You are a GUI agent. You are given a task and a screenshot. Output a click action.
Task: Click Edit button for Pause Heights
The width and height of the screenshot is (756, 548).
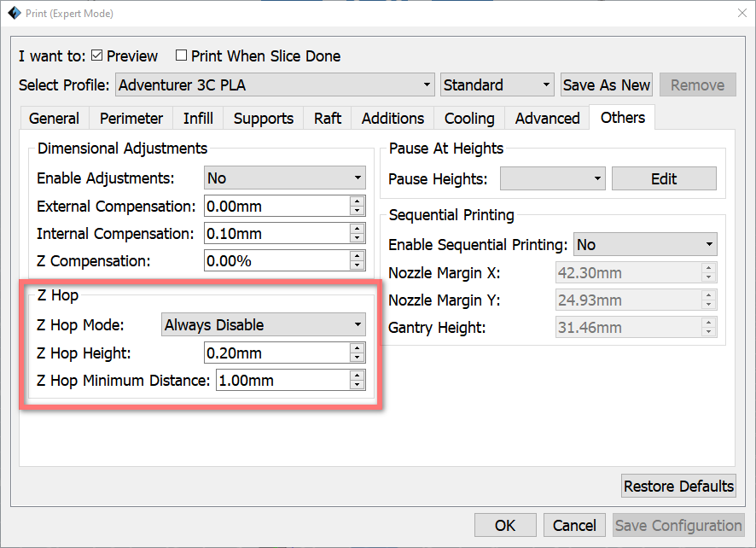tap(664, 179)
